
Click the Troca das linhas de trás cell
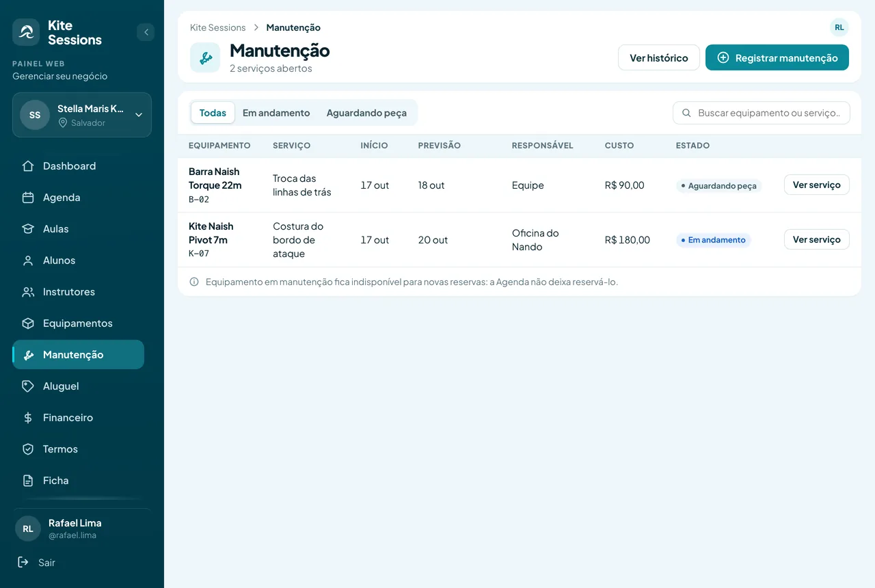pos(302,185)
